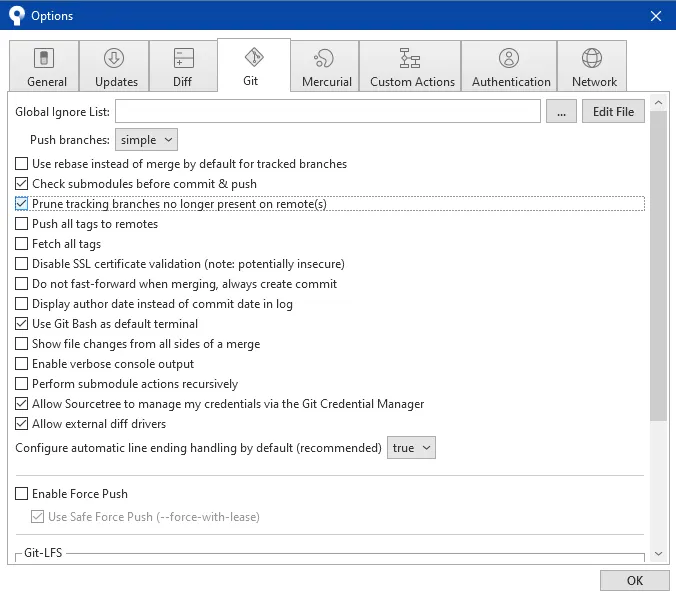Open the Updates tab label
The height and width of the screenshot is (595, 676).
116,82
